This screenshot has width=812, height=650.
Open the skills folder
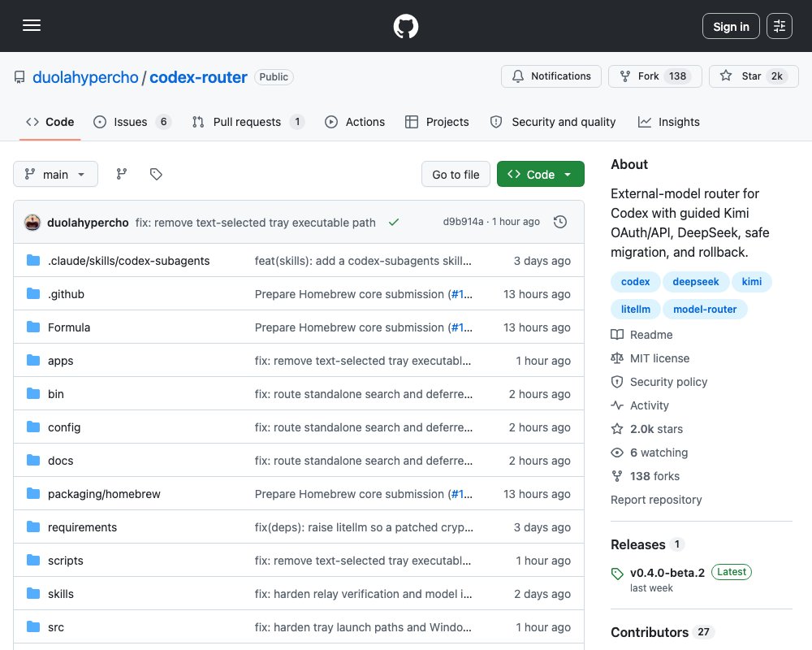pos(61,594)
